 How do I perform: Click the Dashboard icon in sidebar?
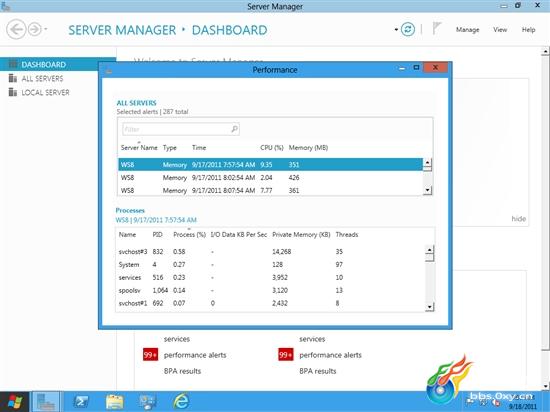13,64
